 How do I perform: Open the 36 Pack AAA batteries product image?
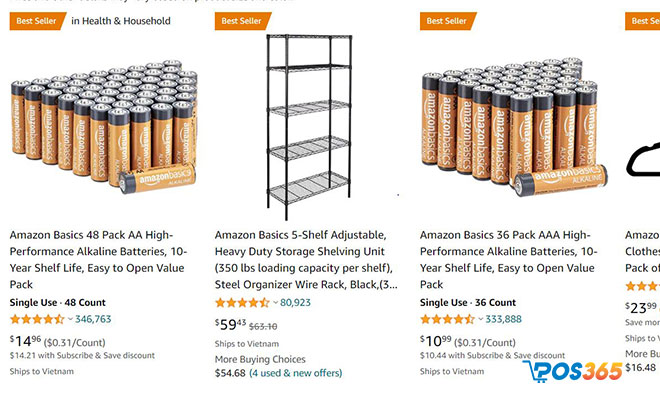click(514, 128)
